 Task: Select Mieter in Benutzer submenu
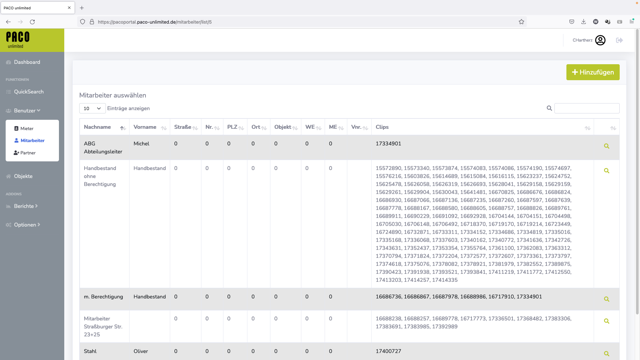click(27, 129)
